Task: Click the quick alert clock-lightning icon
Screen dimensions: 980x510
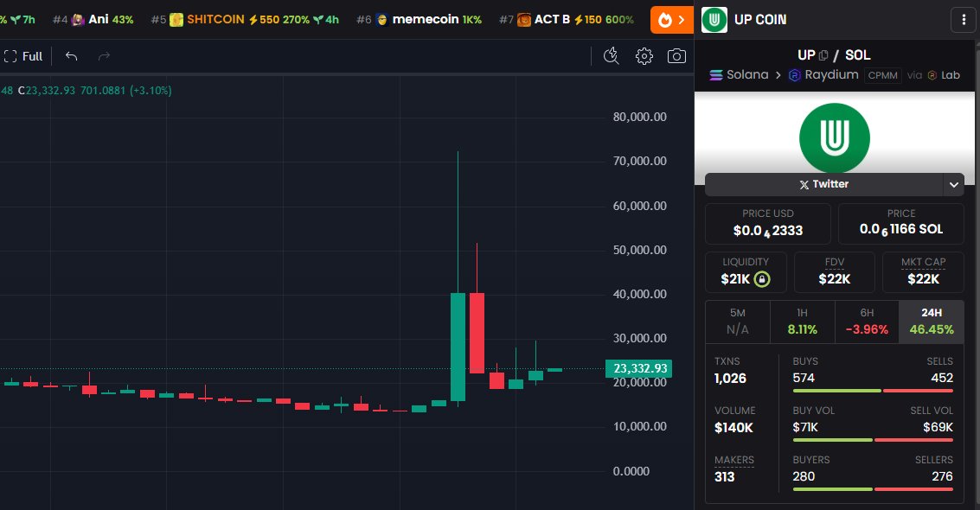Action: 612,56
